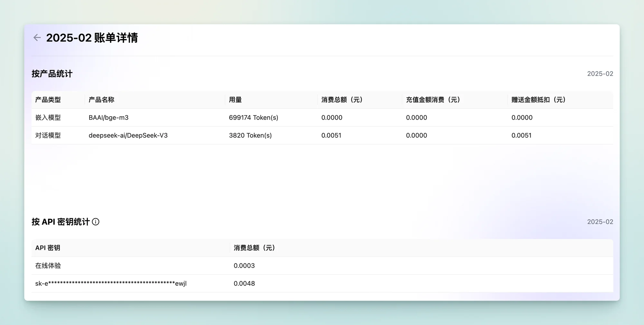Click the 产品名称 column header
644x325 pixels.
101,100
